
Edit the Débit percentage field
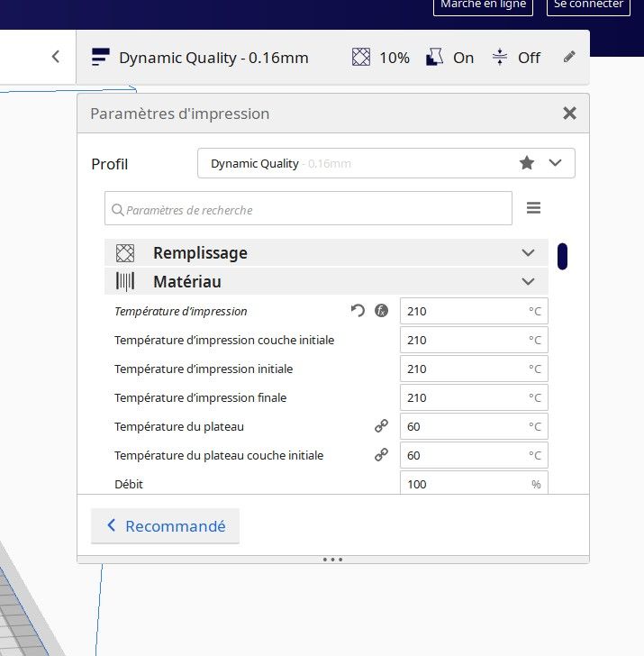pos(474,483)
